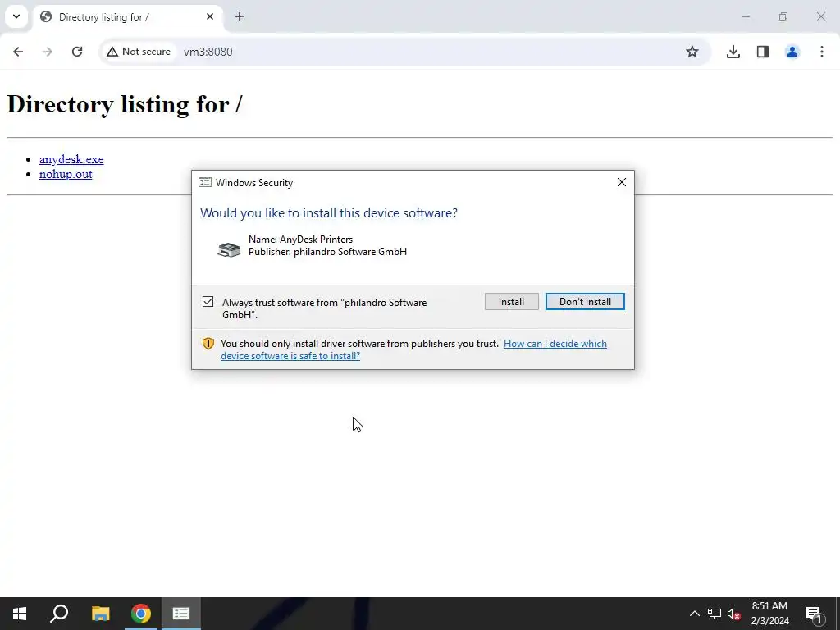Reload the page with the refresh icon
This screenshot has width=840, height=630.
(77, 52)
